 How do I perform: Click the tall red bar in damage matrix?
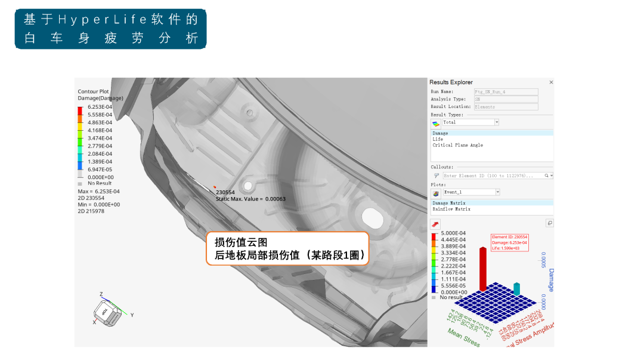(483, 269)
